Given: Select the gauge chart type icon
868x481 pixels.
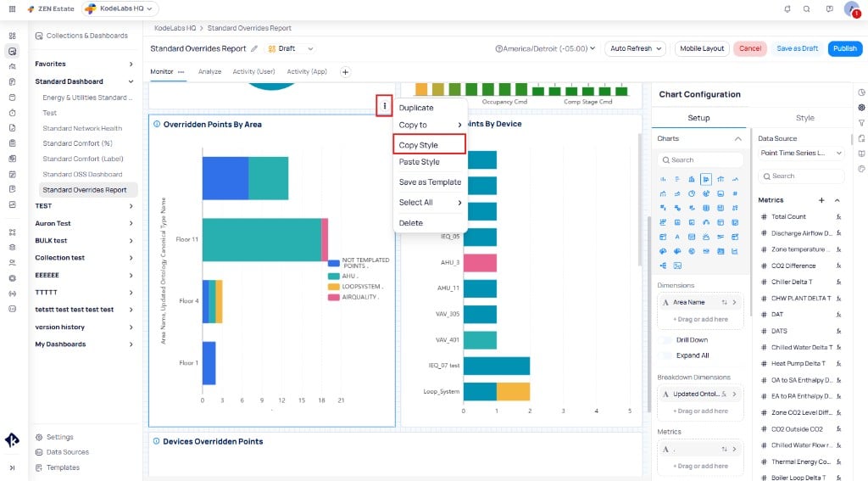Looking at the screenshot, I should (706, 222).
